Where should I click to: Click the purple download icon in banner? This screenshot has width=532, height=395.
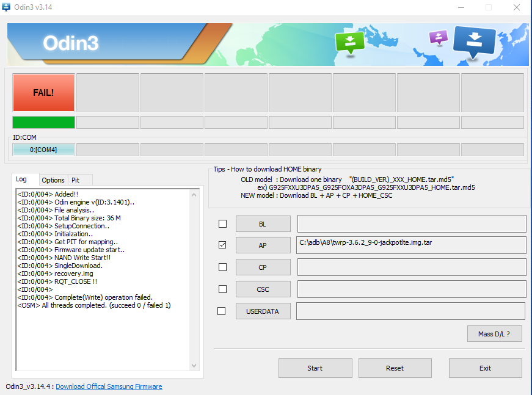[x=438, y=37]
